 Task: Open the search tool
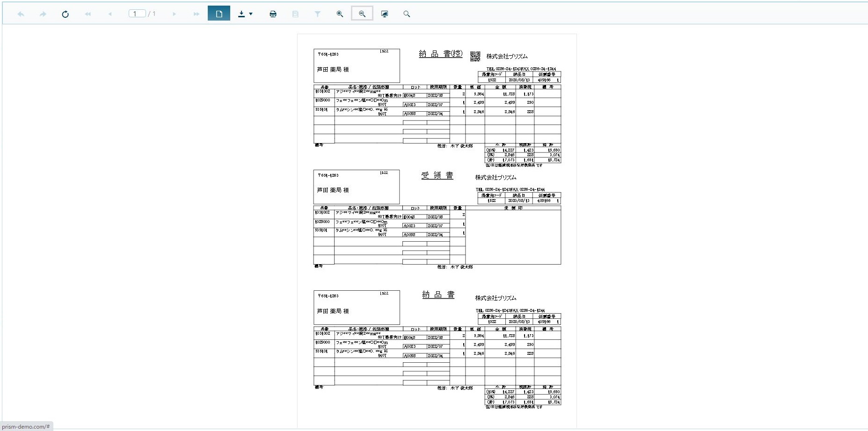407,14
